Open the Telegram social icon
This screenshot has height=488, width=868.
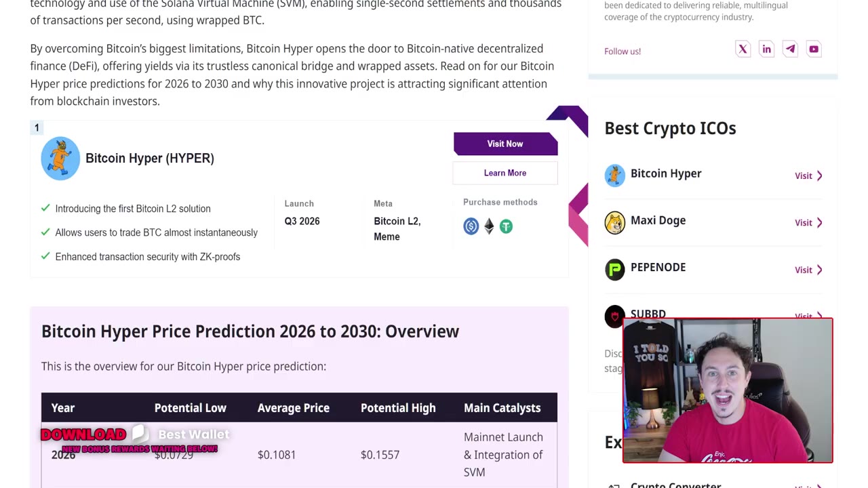tap(790, 49)
